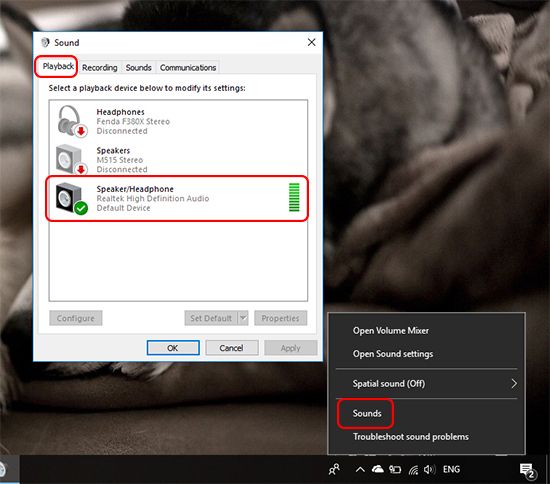
Task: Select Troubleshoot sound problems
Action: pyautogui.click(x=426, y=437)
